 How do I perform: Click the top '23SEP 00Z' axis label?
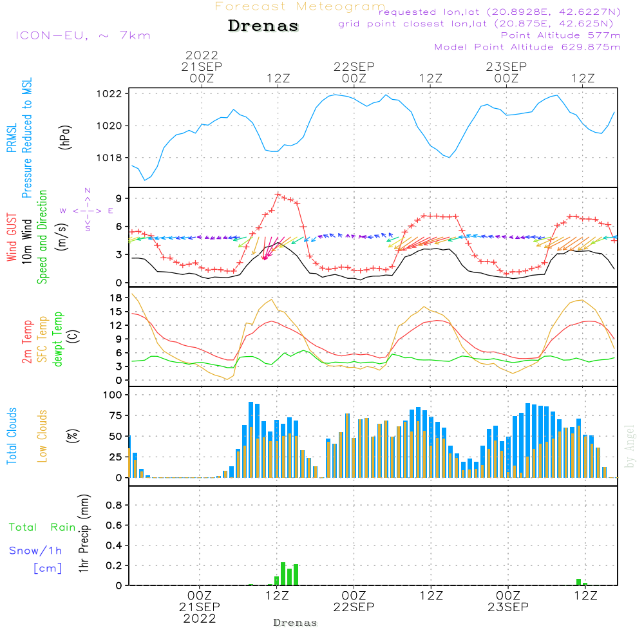coord(506,72)
